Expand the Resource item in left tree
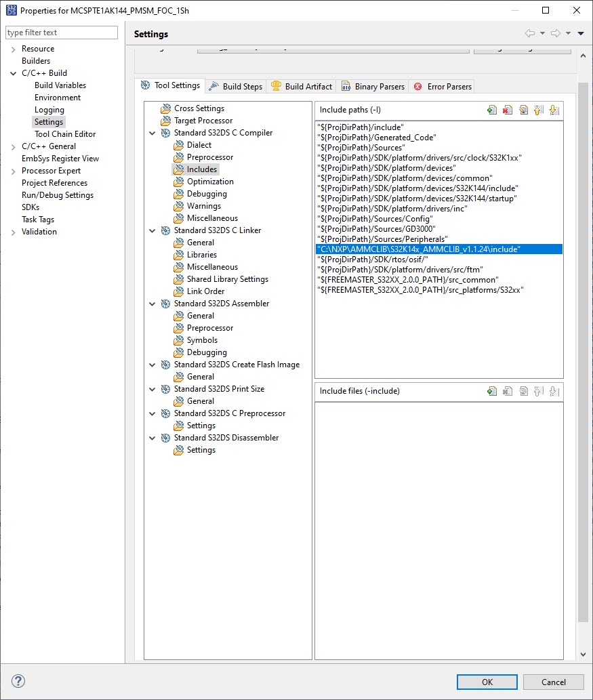Viewport: 593px width, 700px height. coord(14,48)
